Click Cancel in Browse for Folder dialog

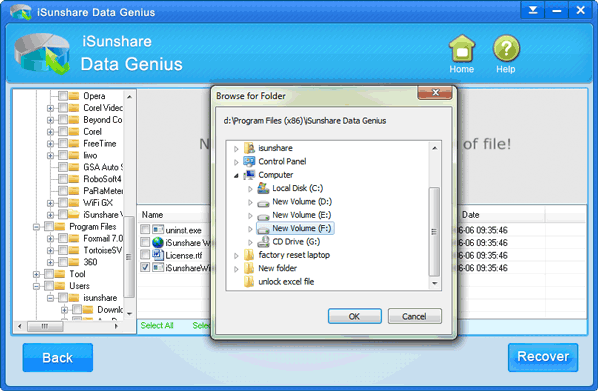coord(415,316)
